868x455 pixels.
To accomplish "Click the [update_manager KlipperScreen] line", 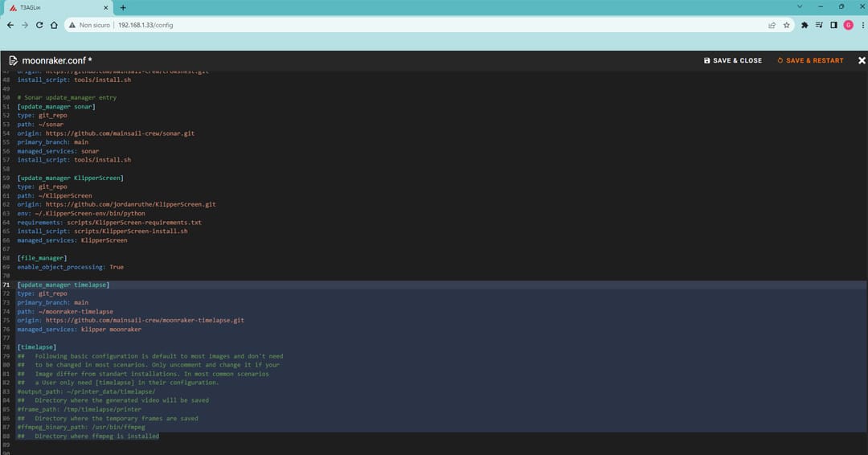I will tap(70, 178).
